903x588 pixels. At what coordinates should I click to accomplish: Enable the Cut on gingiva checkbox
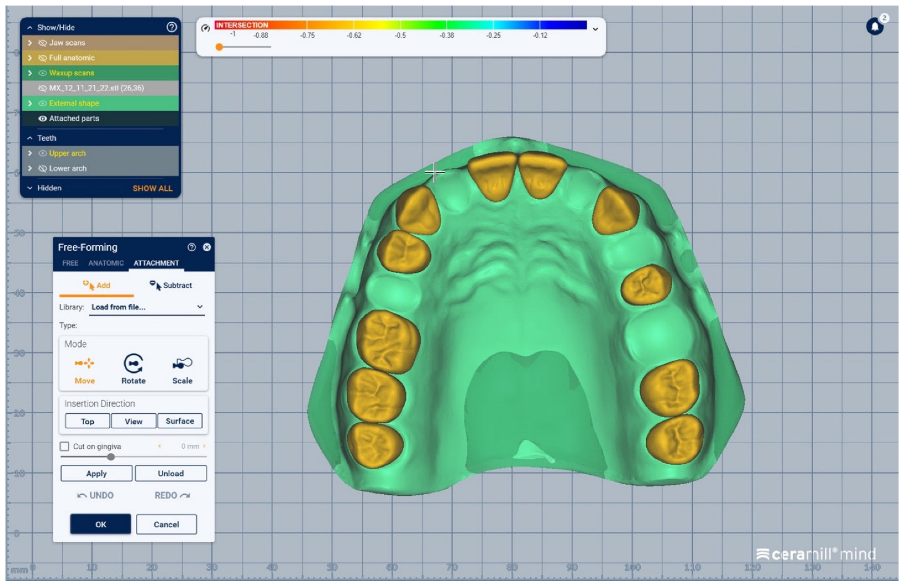pos(65,447)
